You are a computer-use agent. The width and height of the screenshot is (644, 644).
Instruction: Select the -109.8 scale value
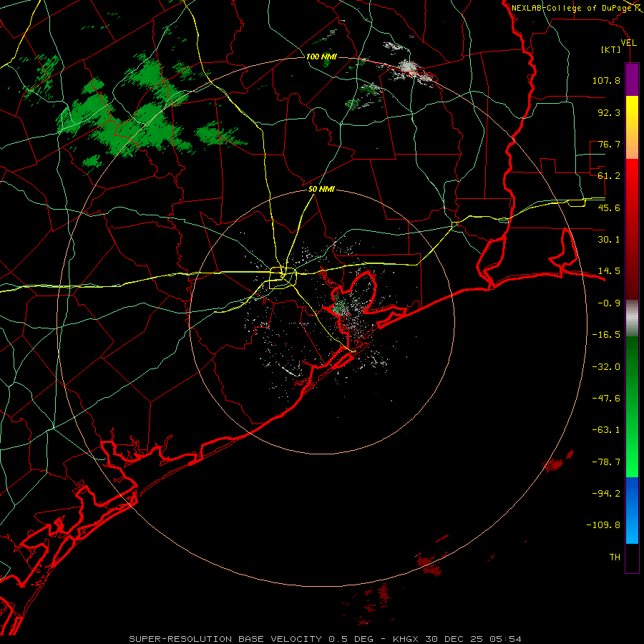click(x=603, y=525)
